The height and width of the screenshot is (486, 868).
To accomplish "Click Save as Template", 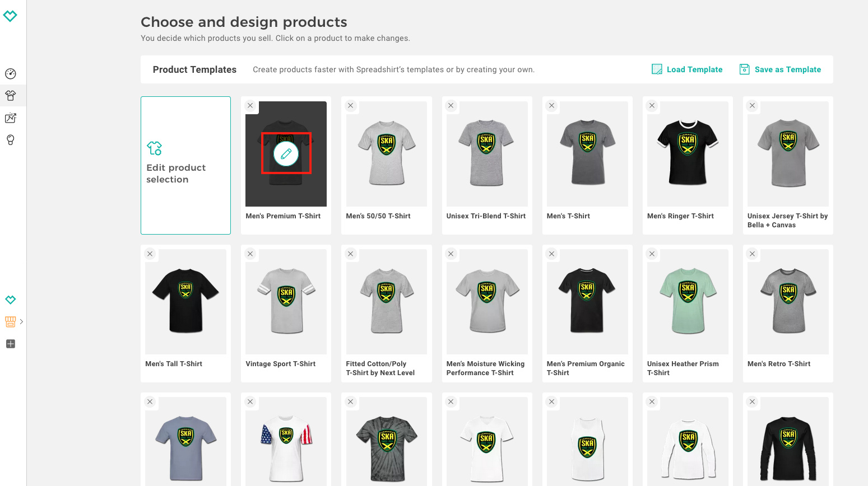I will click(780, 69).
